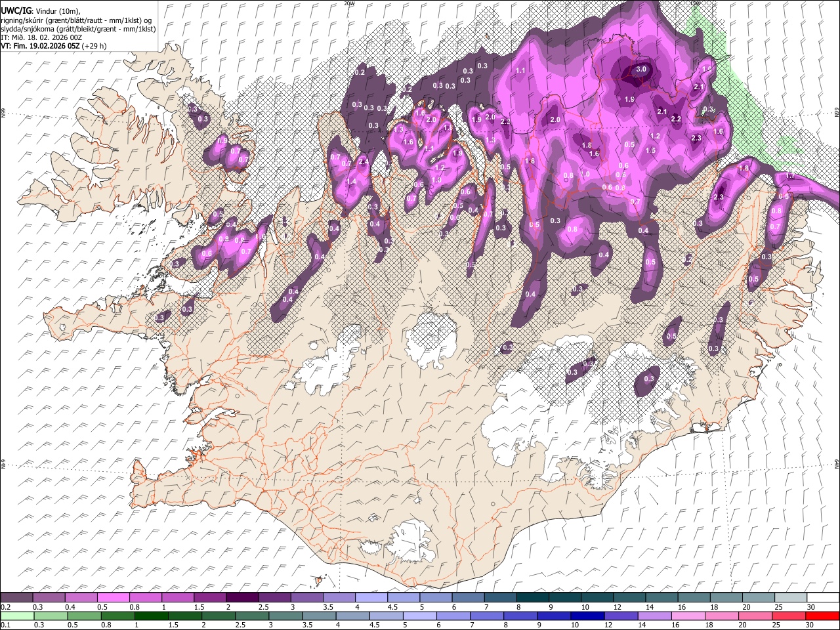840x630 pixels.
Task: Click the 'rigning/skúrir' legend description line
Action: tap(76, 20)
